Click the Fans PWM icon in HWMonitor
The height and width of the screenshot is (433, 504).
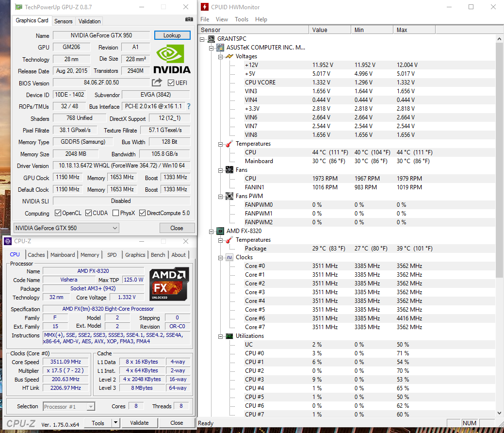point(229,196)
